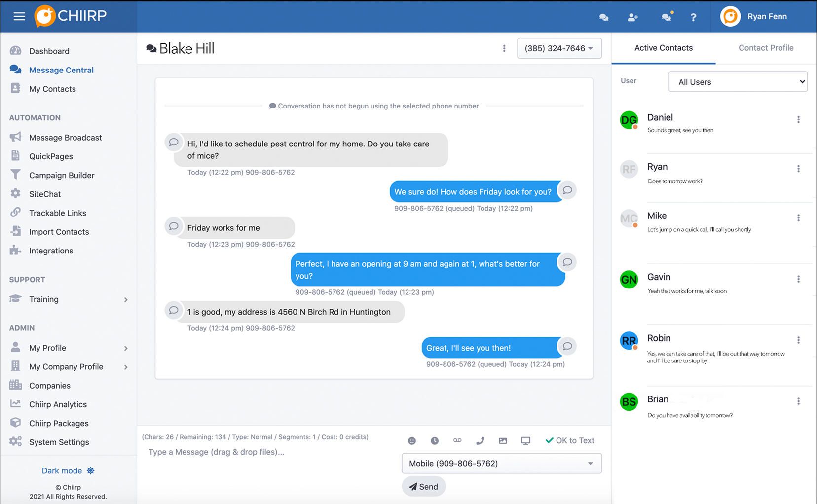Open Campaign Builder from the sidebar
This screenshot has height=504, width=817.
(62, 175)
